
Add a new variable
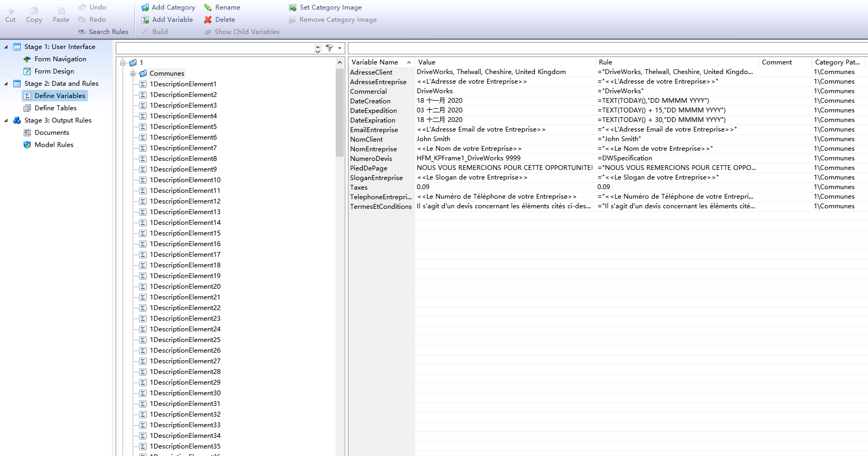point(167,20)
